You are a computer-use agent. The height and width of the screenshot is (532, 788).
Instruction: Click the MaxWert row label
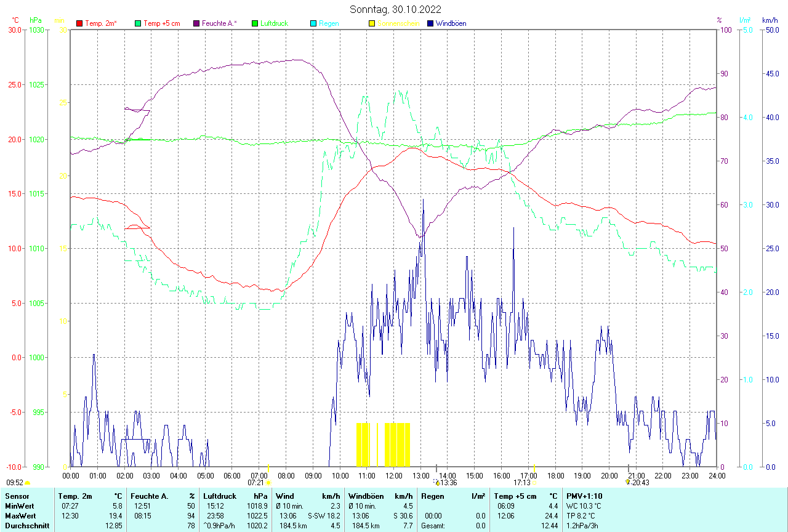[x=22, y=516]
